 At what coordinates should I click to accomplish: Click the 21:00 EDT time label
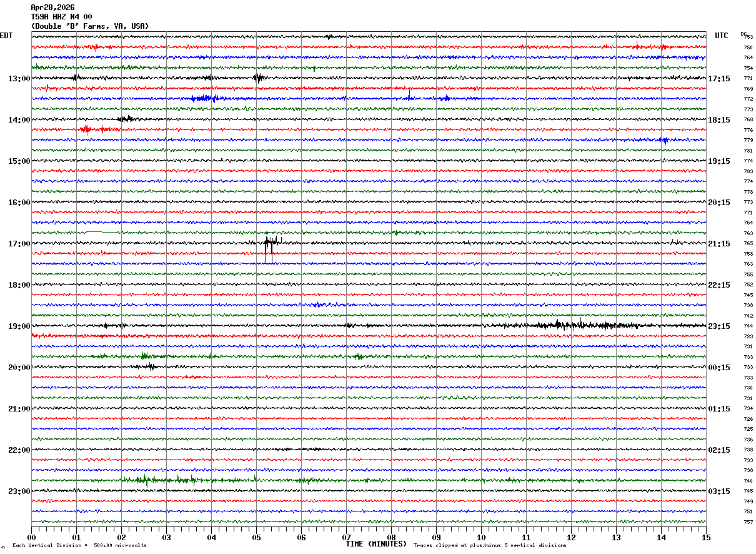click(x=19, y=409)
